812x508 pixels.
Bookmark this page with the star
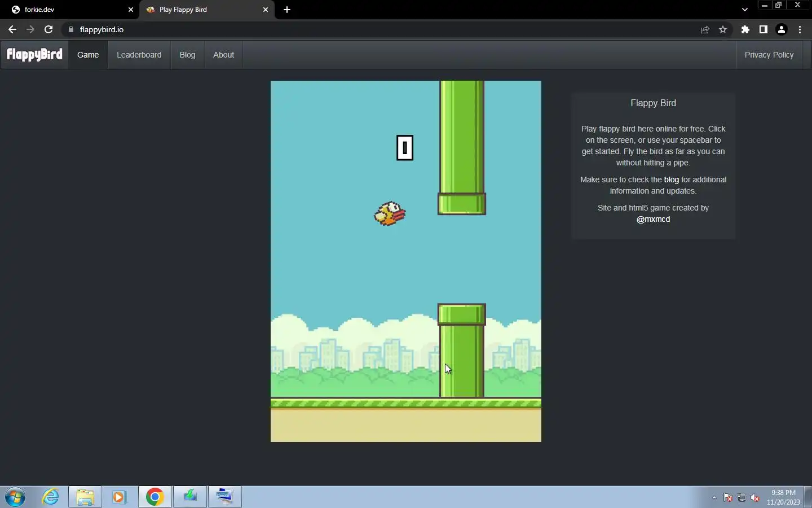(723, 29)
